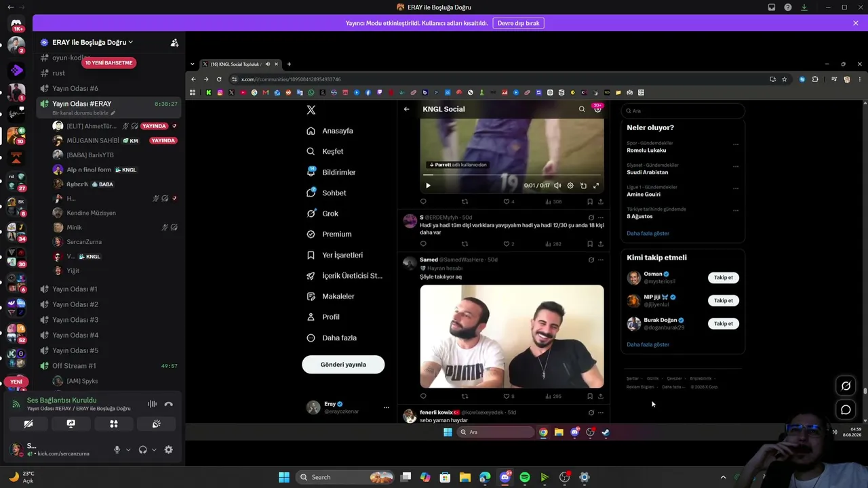The image size is (868, 488).
Task: Click Devre dışı bırak in streamer mode banner
Action: pyautogui.click(x=518, y=23)
